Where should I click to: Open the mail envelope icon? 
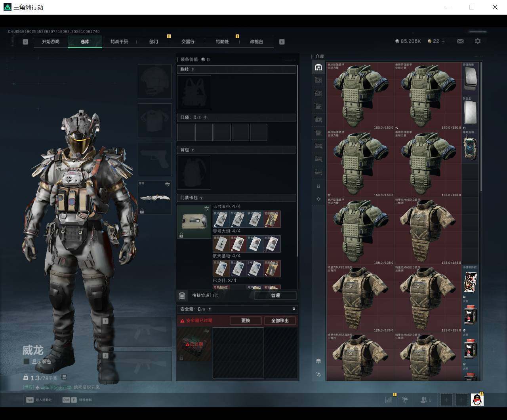point(460,41)
